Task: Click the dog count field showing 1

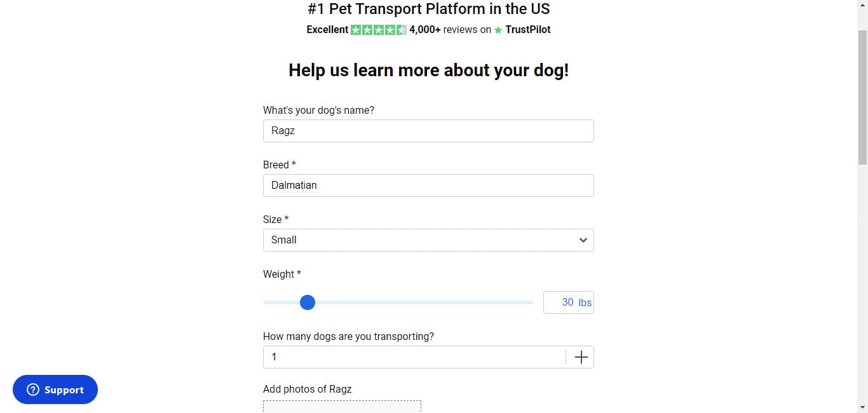Action: point(413,356)
